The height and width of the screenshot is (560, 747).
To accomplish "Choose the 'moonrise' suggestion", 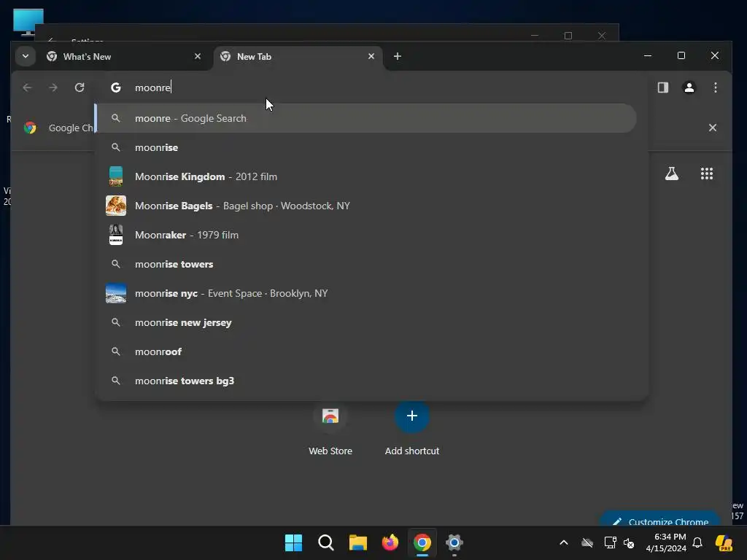I will [x=366, y=147].
